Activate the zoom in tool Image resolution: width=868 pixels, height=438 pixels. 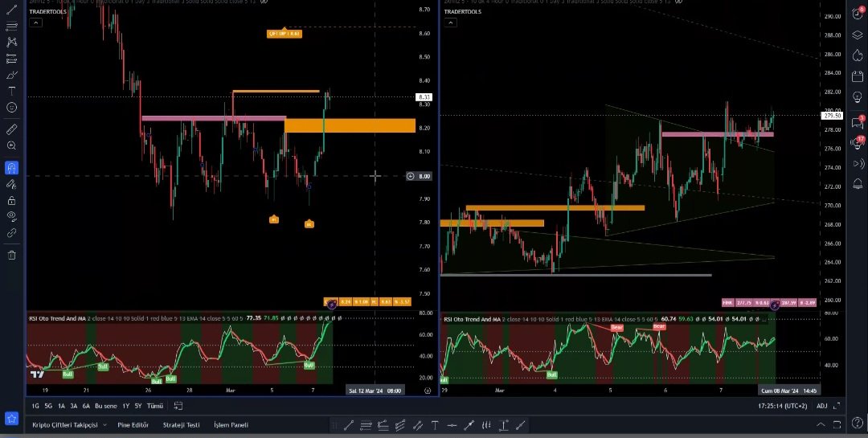(11, 145)
